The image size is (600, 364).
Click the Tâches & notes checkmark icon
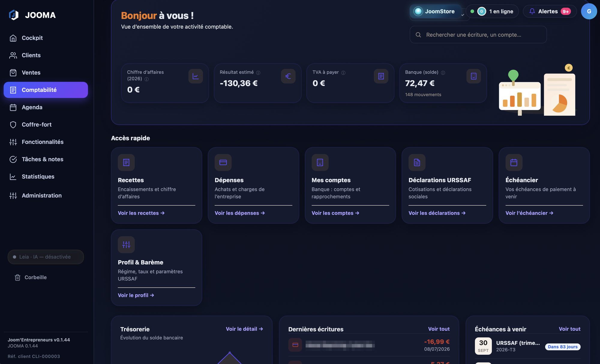13,160
